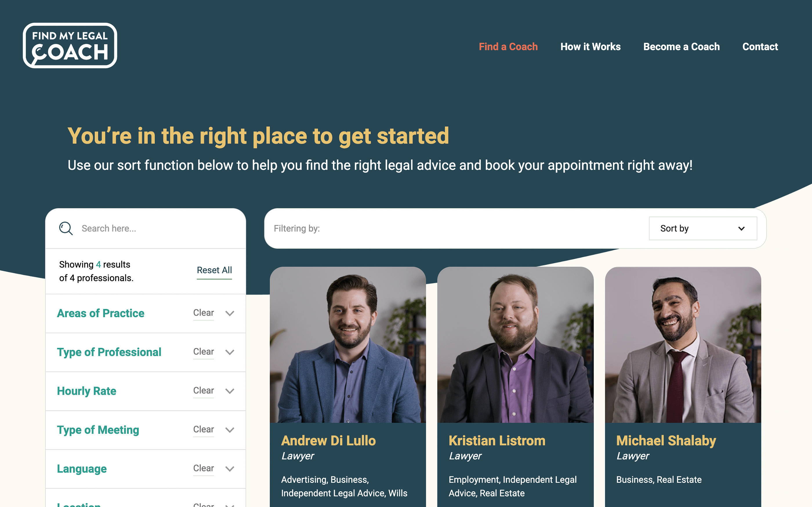Open the Sort by dropdown

click(x=703, y=228)
